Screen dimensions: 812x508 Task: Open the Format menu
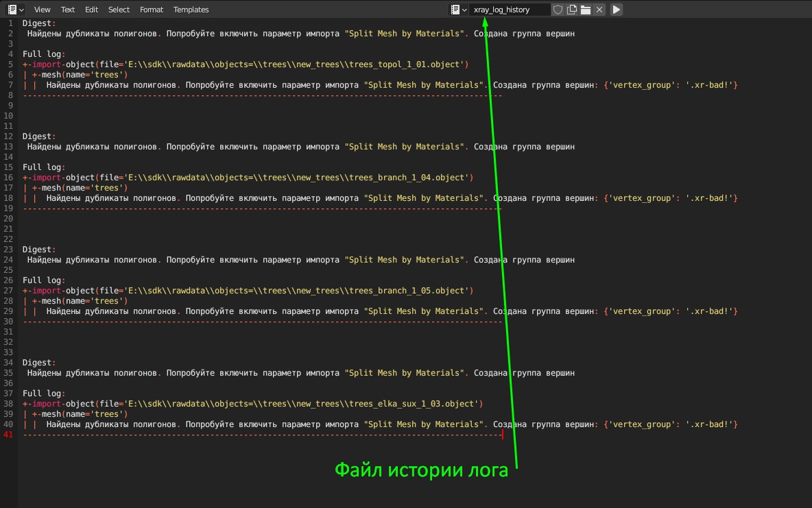[151, 9]
